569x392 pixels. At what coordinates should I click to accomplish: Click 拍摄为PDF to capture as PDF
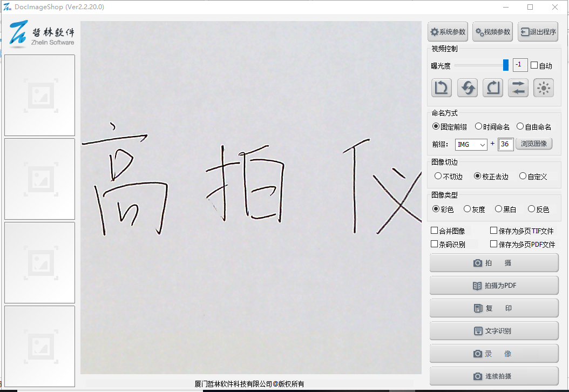click(x=493, y=286)
